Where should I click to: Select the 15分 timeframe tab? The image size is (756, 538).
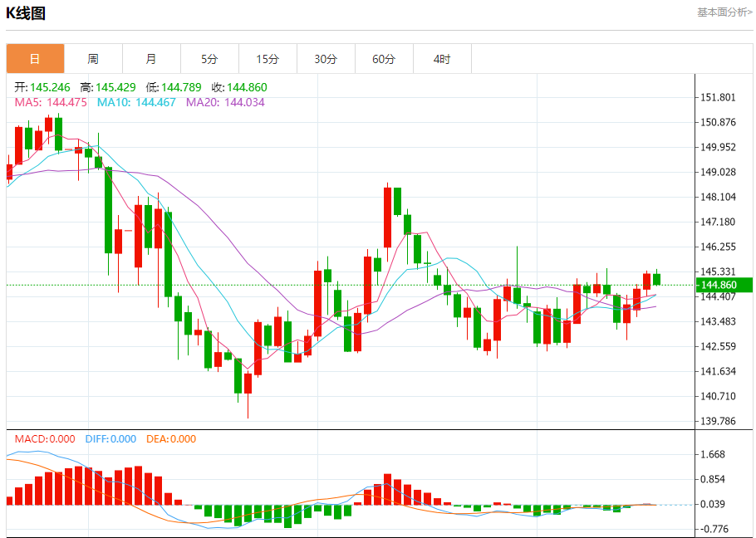(x=268, y=59)
